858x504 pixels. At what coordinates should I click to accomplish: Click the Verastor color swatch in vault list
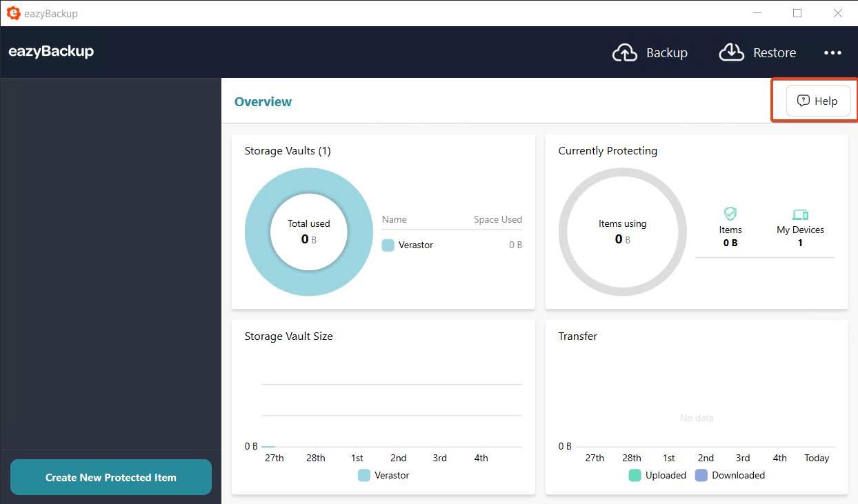click(x=388, y=245)
